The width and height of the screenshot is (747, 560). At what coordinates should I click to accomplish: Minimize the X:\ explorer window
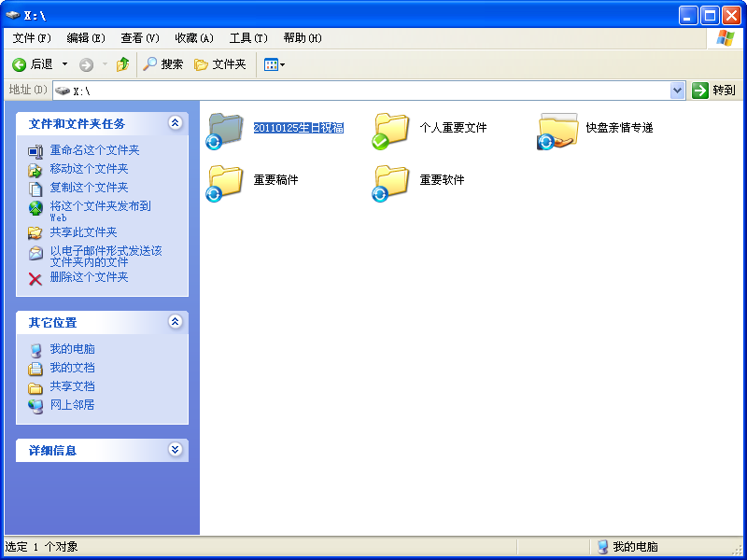688,16
